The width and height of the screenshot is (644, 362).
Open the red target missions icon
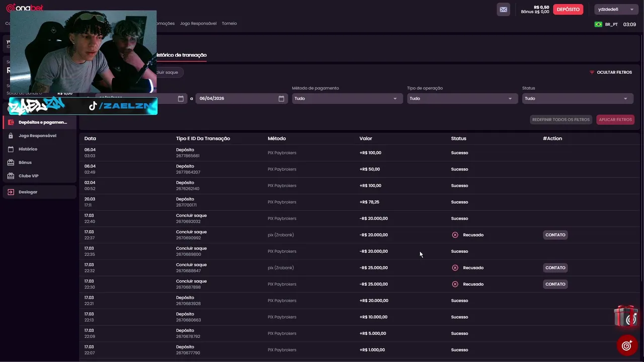[x=627, y=345]
